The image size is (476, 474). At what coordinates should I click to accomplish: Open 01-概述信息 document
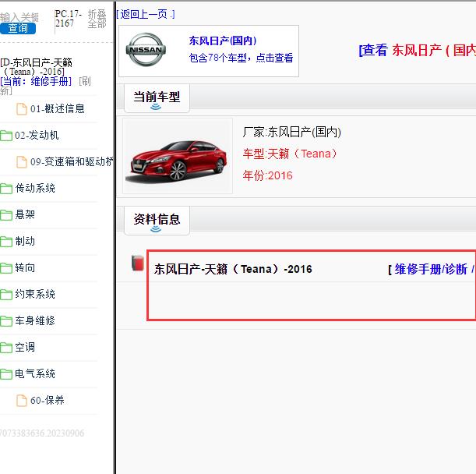click(x=58, y=109)
